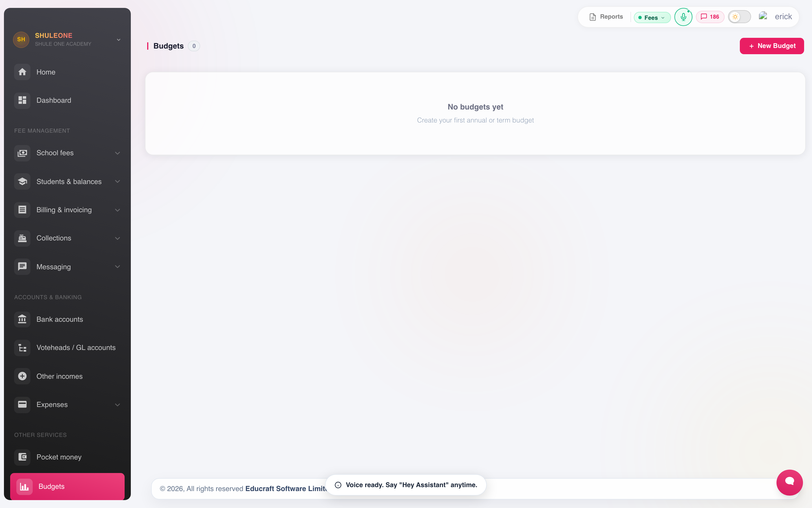Click the School fees money icon
Screen dimensions: 812x508
pyautogui.click(x=22, y=153)
